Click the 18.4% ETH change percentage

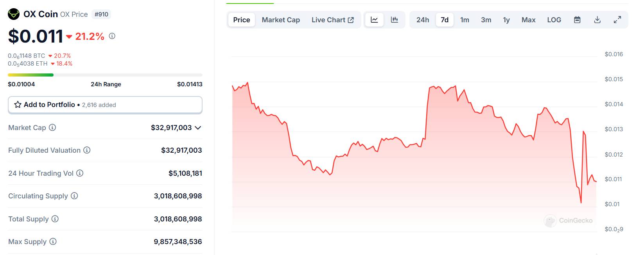click(x=64, y=64)
